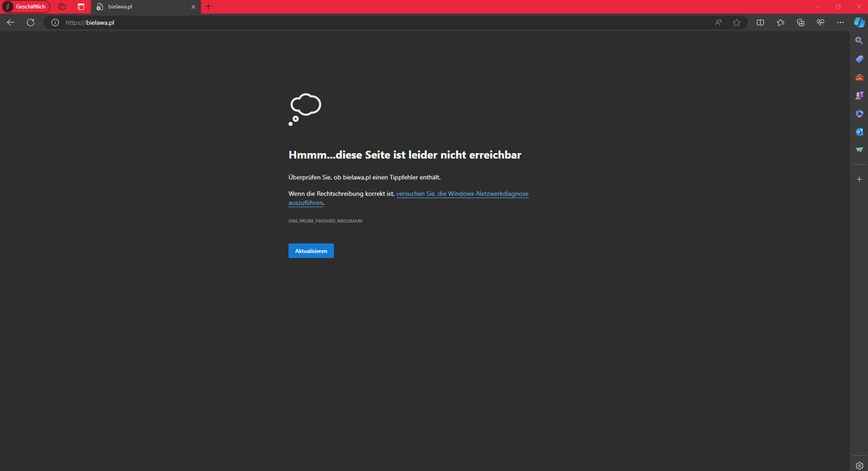This screenshot has height=471, width=868.
Task: Open the Tools briefcase icon in sidebar
Action: (859, 78)
